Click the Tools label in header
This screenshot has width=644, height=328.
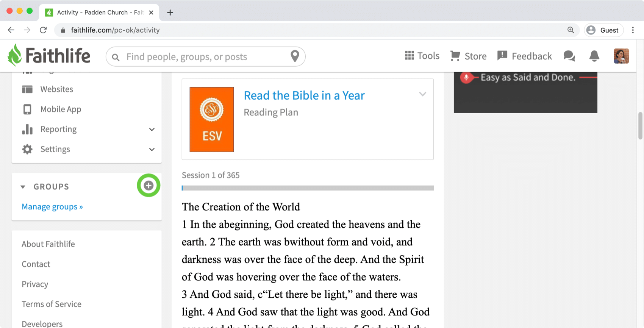tap(428, 56)
